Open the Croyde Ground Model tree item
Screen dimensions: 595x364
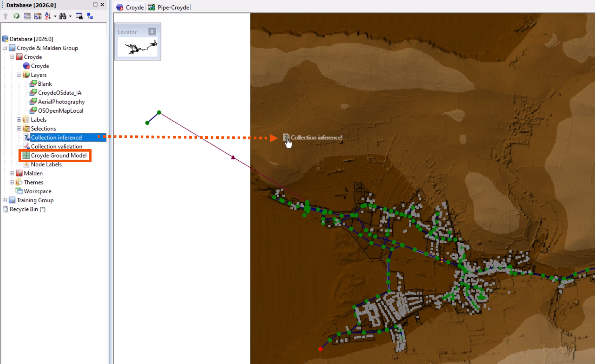click(59, 155)
